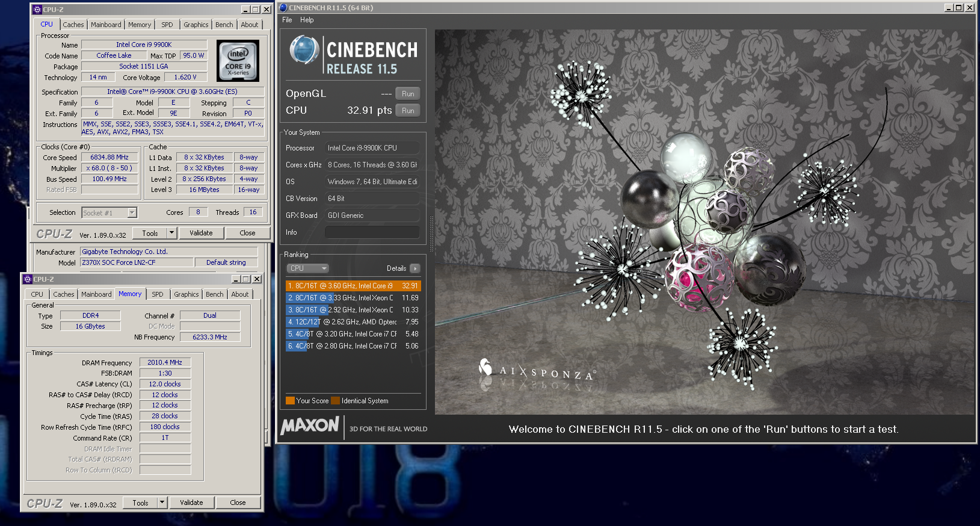Select ranking row 4 AMD Opteron 7.95
Screen dimensions: 980x526
(353, 322)
